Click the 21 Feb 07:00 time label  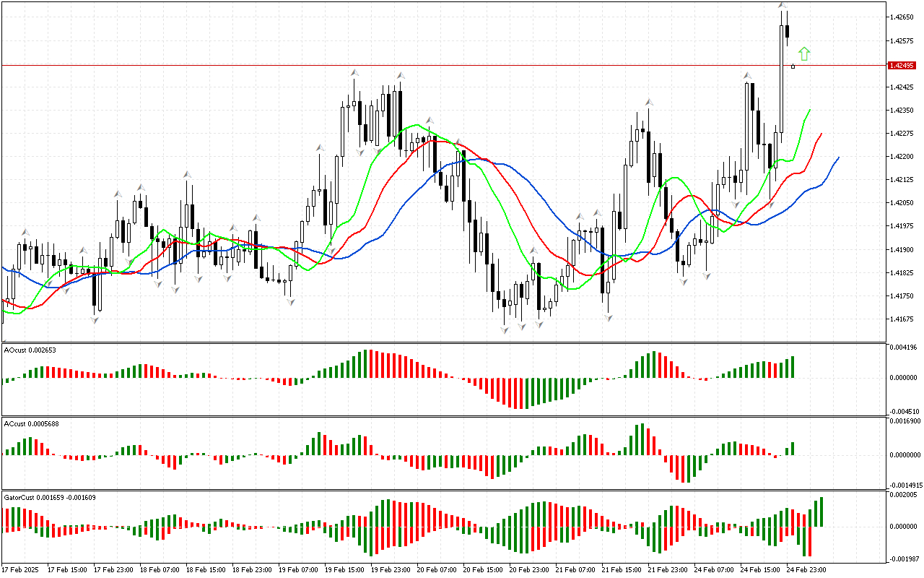click(x=575, y=570)
